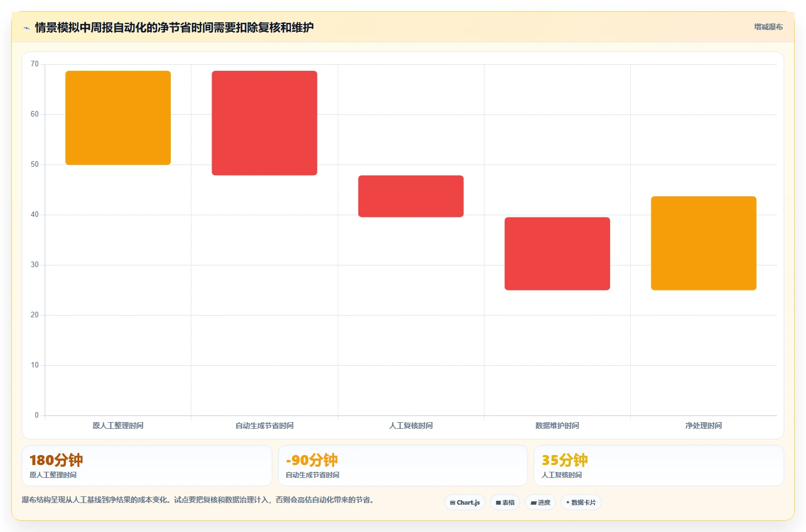The image size is (806, 532).
Task: Click the x-axis label 原人工整理时间
Action: pyautogui.click(x=118, y=425)
